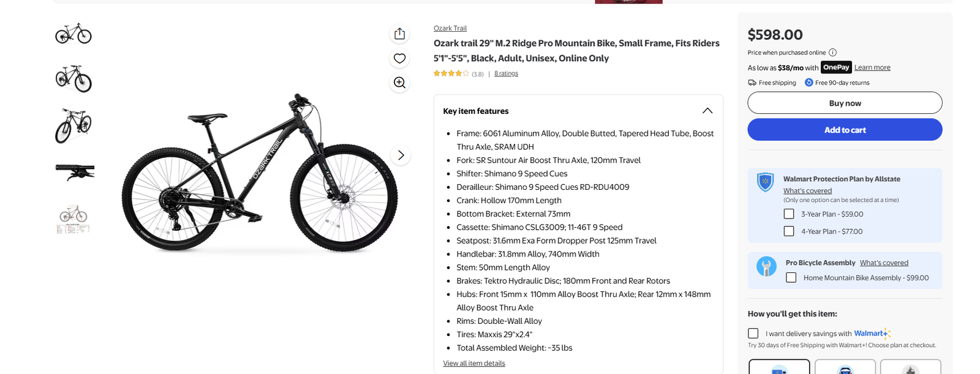
Task: Click the Walmart Protection Plan shield icon
Action: [x=765, y=182]
